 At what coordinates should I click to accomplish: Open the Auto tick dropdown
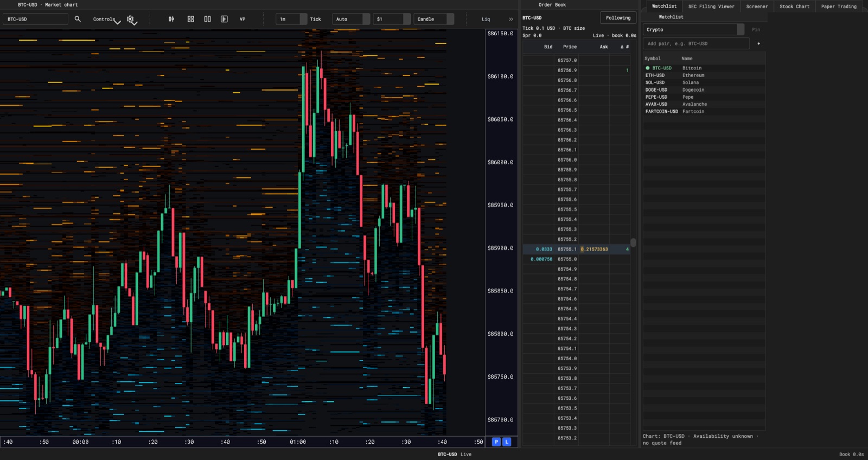[x=351, y=19]
